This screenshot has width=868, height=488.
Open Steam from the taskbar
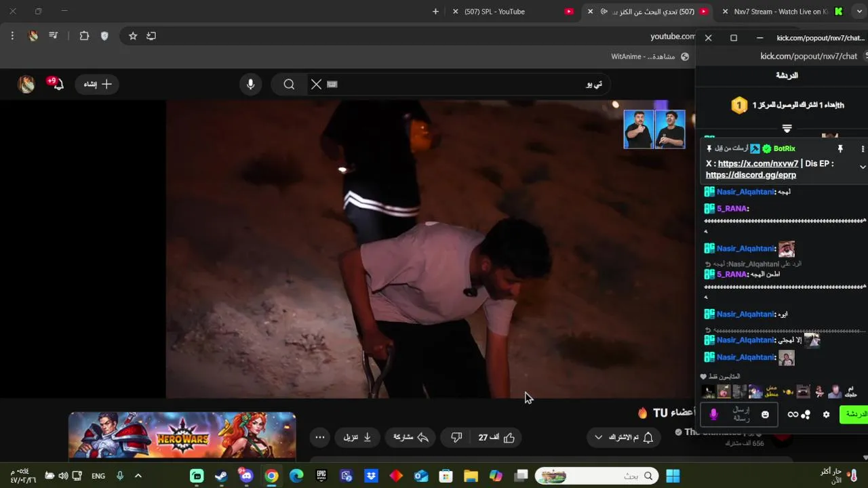(221, 476)
